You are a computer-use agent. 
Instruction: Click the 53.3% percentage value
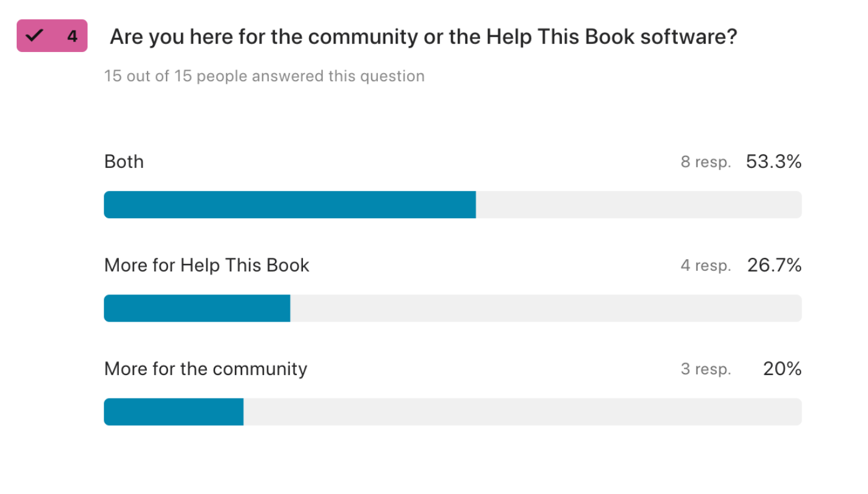(x=774, y=162)
